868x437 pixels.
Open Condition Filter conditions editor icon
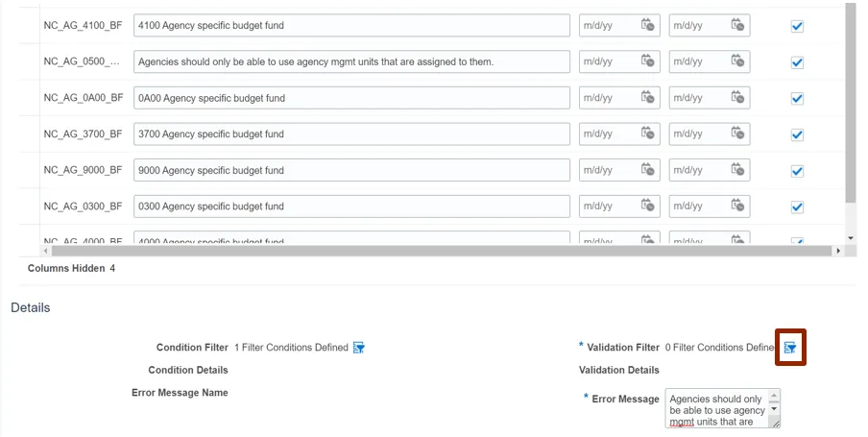[359, 348]
